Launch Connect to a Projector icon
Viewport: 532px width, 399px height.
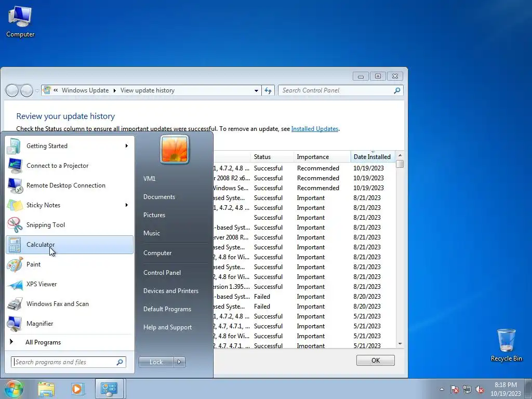[15, 166]
